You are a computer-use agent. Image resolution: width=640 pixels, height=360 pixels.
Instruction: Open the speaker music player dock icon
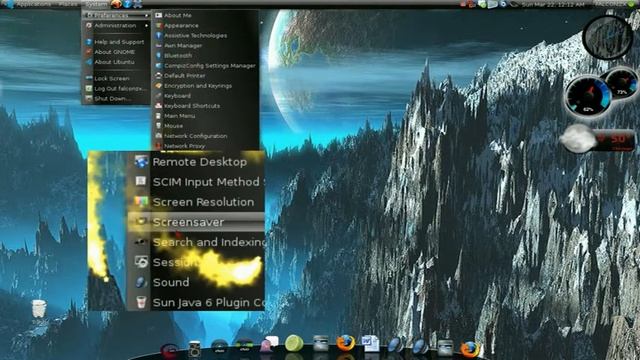(194, 349)
